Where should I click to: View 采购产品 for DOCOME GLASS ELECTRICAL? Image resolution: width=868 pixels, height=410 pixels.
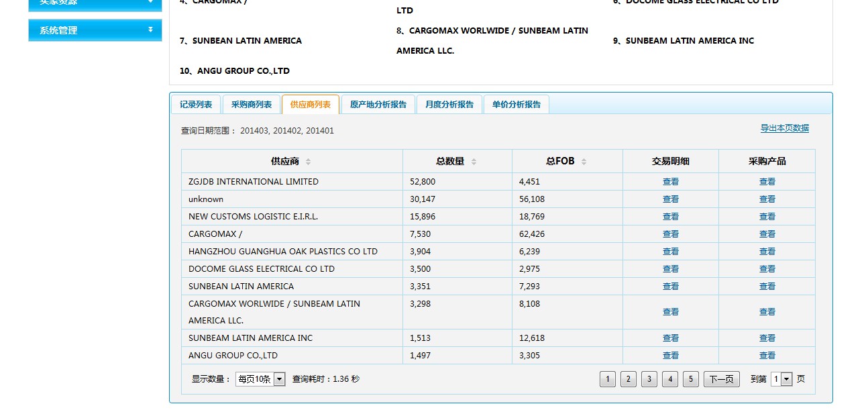tap(767, 269)
